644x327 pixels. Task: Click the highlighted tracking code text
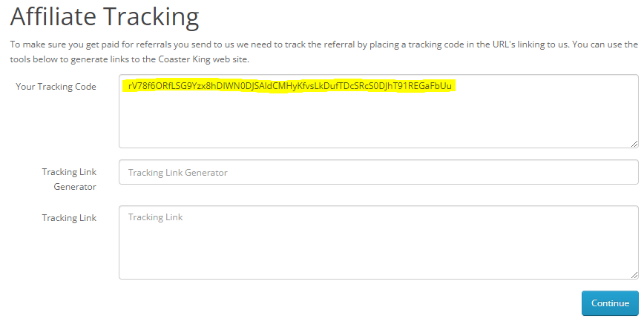(289, 86)
